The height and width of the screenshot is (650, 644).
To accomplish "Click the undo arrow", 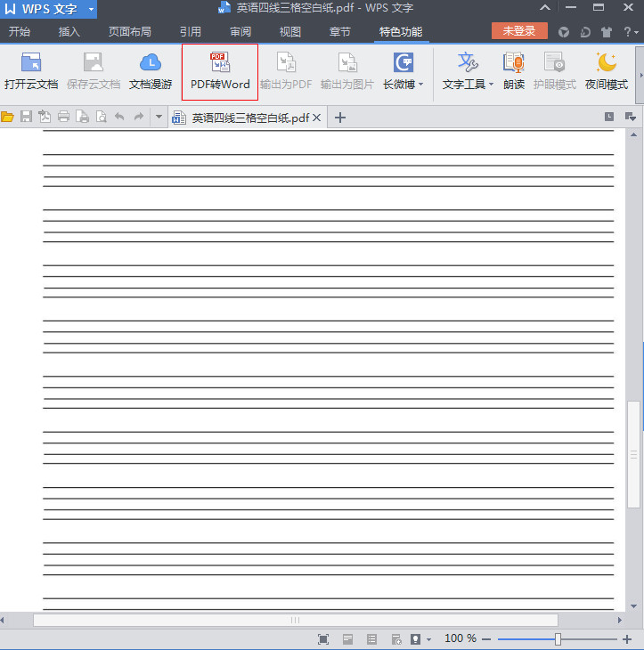I will [x=119, y=117].
